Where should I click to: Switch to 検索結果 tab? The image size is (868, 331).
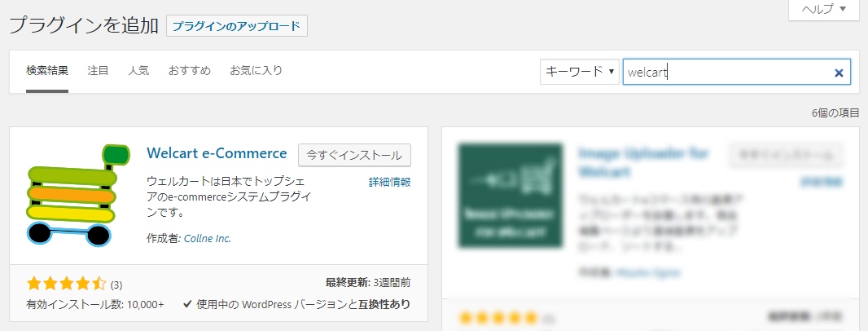coord(47,71)
